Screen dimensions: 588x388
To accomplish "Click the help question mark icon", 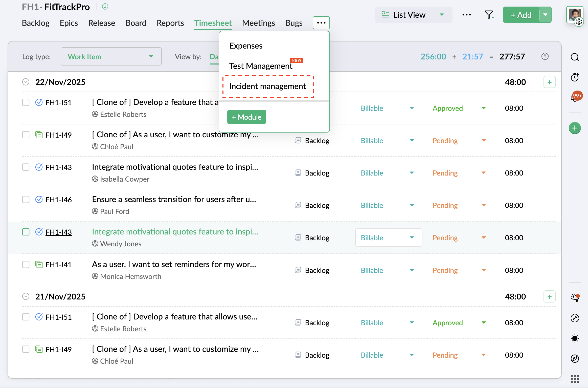I will click(545, 56).
